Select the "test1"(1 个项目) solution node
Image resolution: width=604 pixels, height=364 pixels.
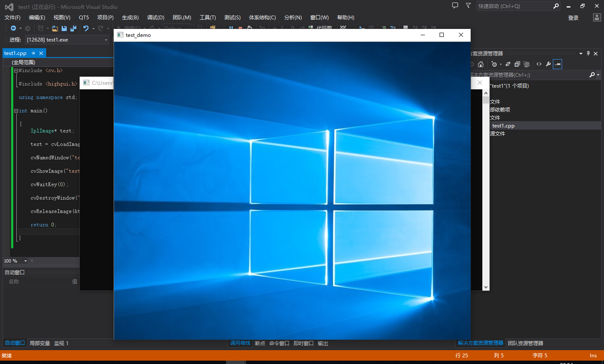point(510,86)
